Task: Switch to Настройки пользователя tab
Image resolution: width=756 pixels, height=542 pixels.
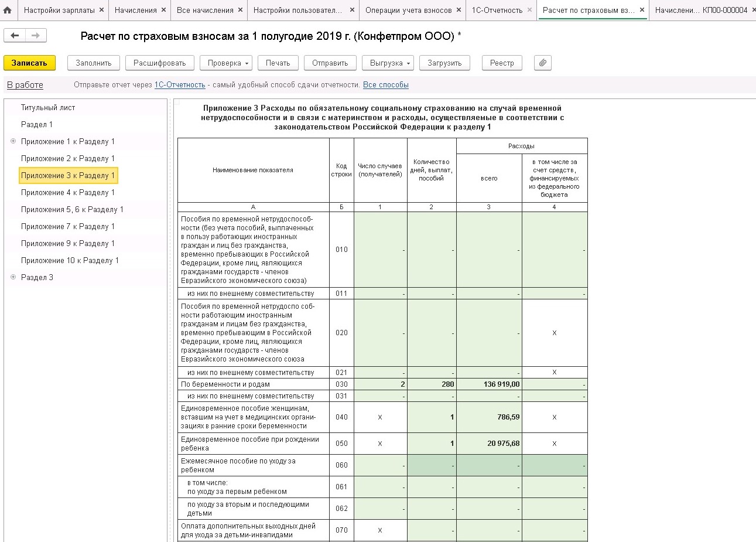Action: tap(297, 10)
